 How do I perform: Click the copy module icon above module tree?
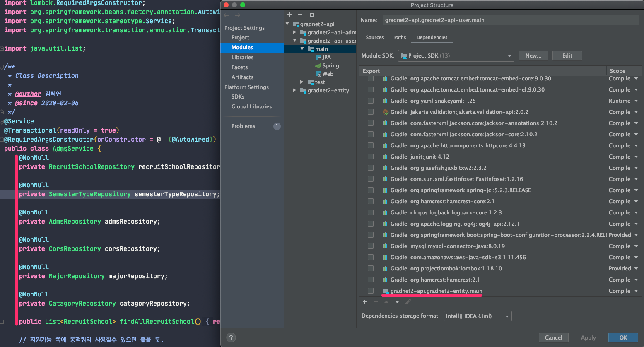coord(311,14)
